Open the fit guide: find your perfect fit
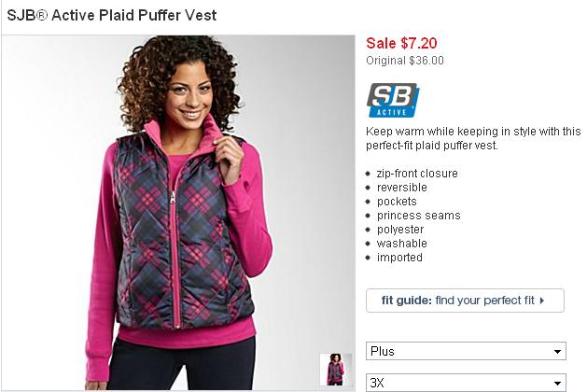This screenshot has height=392, width=587. point(465,301)
